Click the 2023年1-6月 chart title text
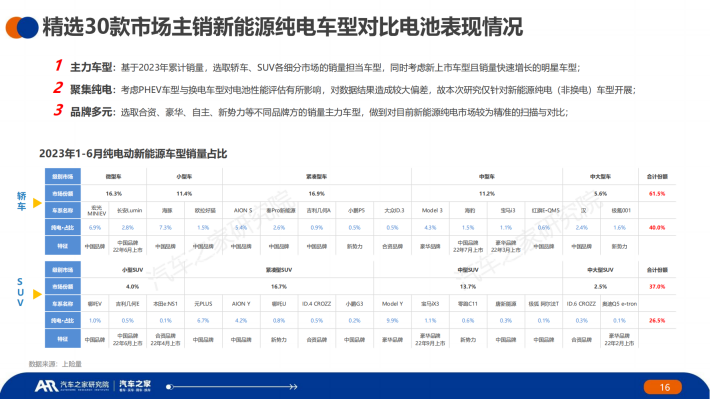710x399 pixels. [x=133, y=154]
